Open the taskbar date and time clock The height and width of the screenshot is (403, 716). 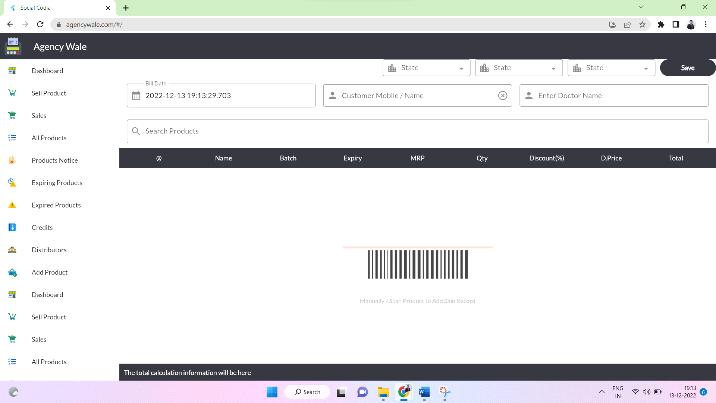click(x=683, y=392)
